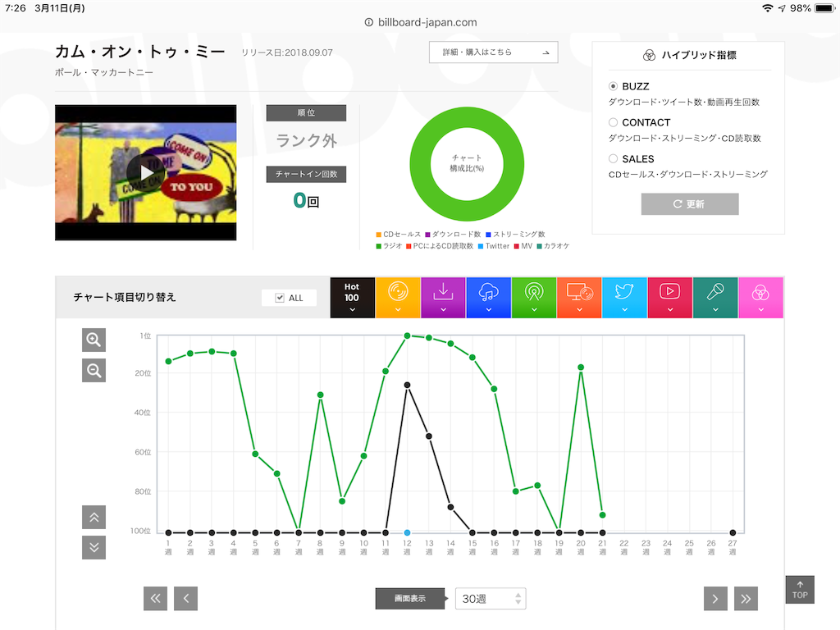The width and height of the screenshot is (840, 630).
Task: Select the BUZZ radio option
Action: pos(613,86)
